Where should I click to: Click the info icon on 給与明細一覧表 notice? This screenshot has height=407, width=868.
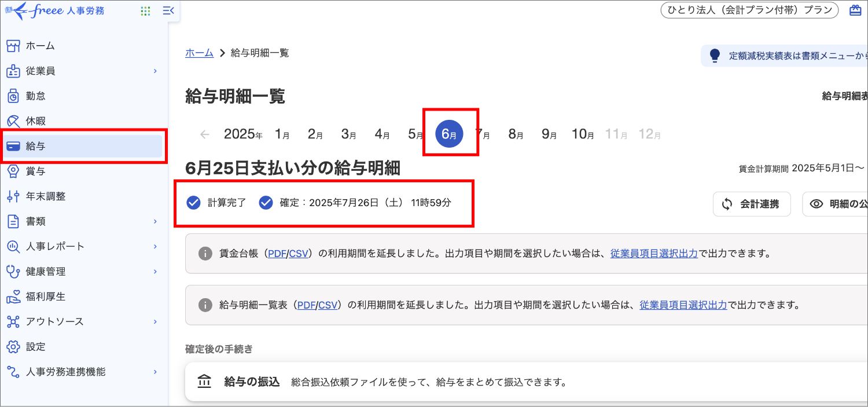tap(205, 305)
